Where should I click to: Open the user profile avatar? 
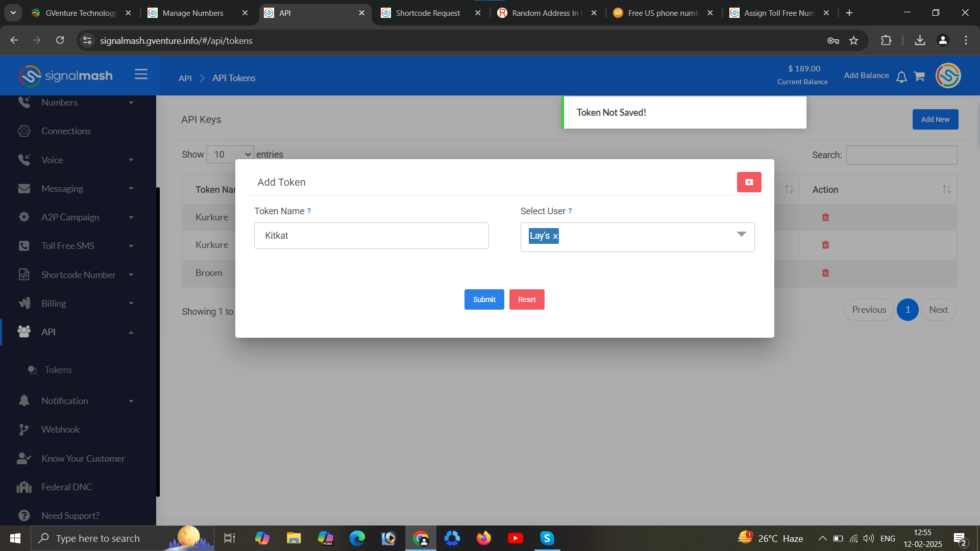[x=948, y=76]
